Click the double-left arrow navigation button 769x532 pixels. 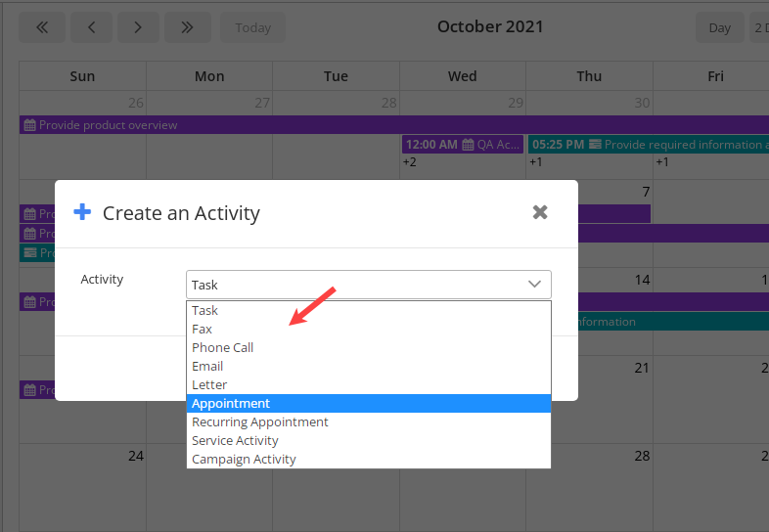pos(42,27)
